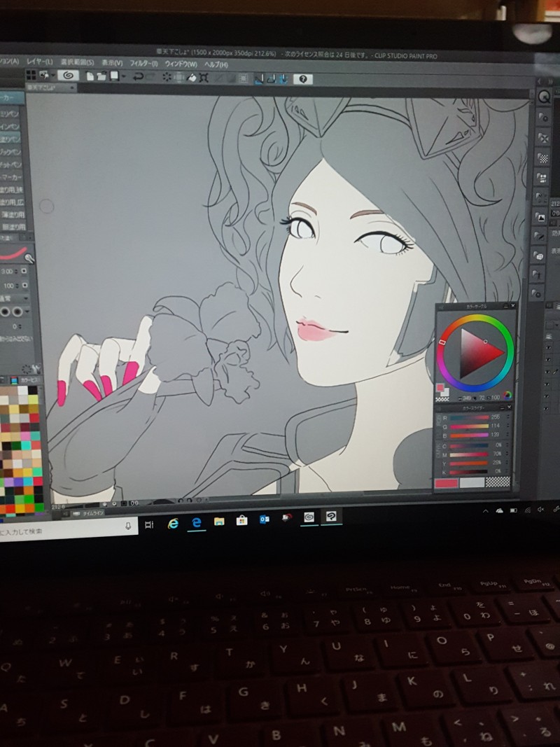Image resolution: width=560 pixels, height=747 pixels.
Task: Open the manga material folder with panel icon
Action: pos(541,178)
